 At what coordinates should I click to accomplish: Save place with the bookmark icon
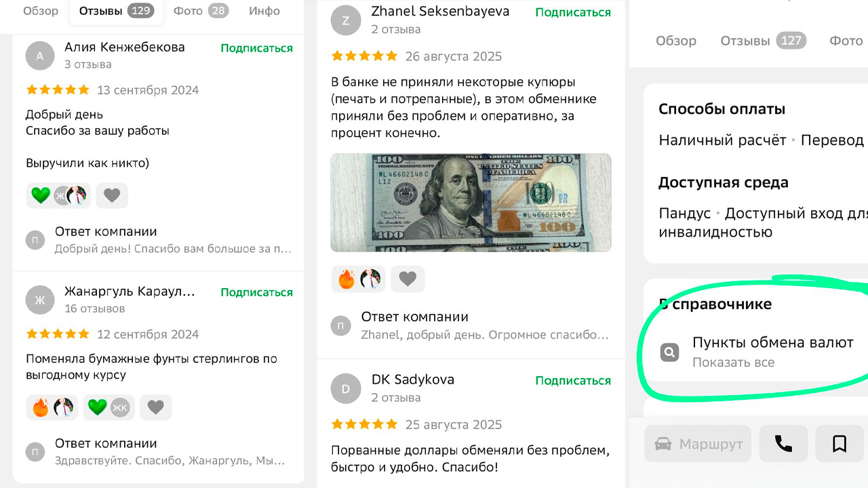coord(840,444)
